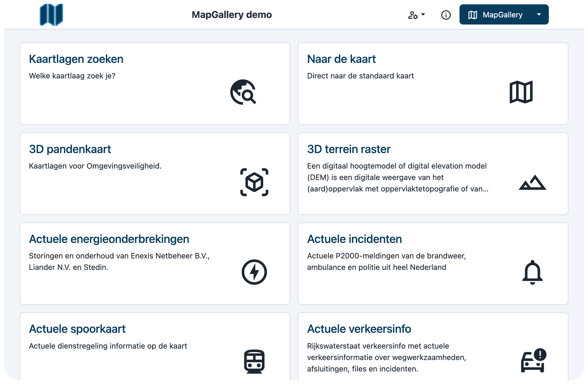Open the 3D pandenkaart link

[x=70, y=149]
